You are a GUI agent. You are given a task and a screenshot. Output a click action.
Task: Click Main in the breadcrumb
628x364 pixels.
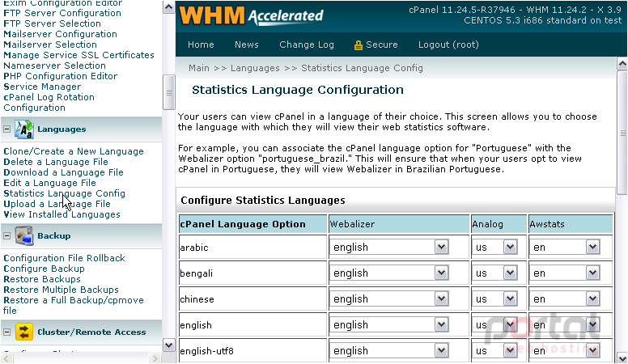point(199,68)
